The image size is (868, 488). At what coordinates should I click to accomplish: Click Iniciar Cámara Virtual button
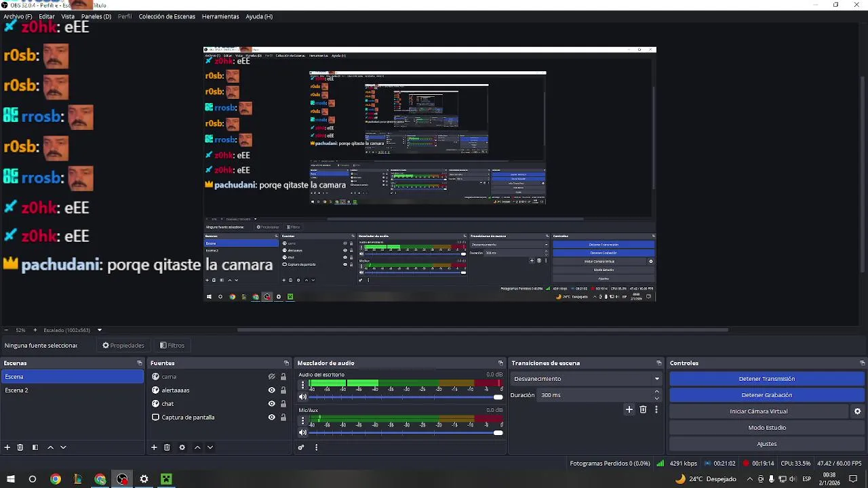click(759, 411)
